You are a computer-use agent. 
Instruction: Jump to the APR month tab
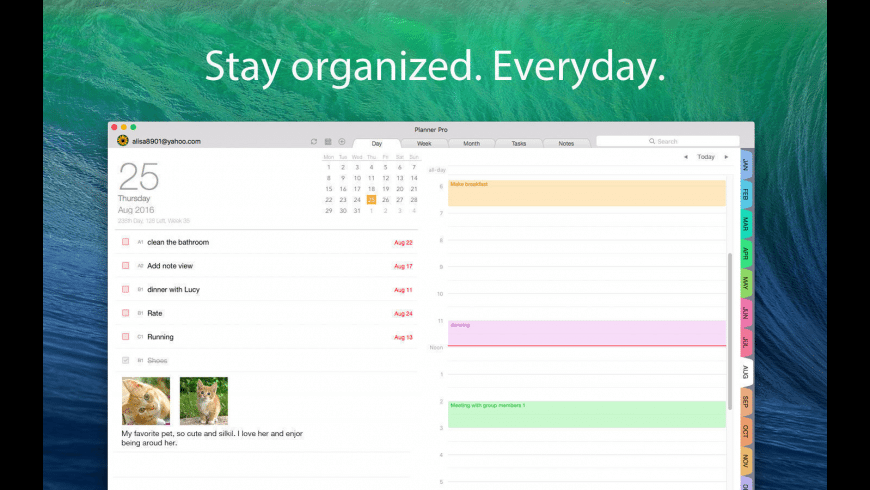746,254
